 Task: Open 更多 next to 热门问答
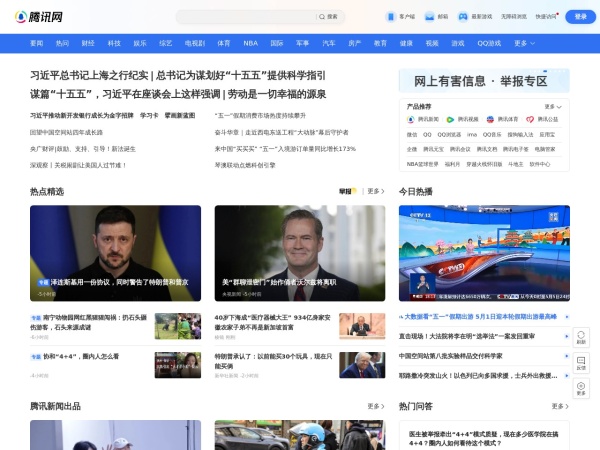coord(560,406)
